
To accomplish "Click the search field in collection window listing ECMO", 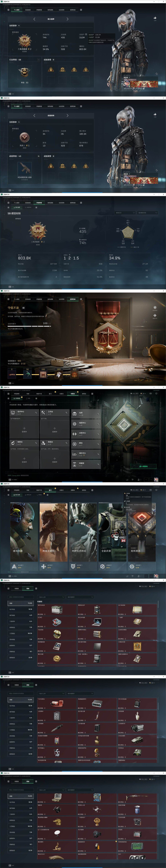I will (x=21, y=597).
